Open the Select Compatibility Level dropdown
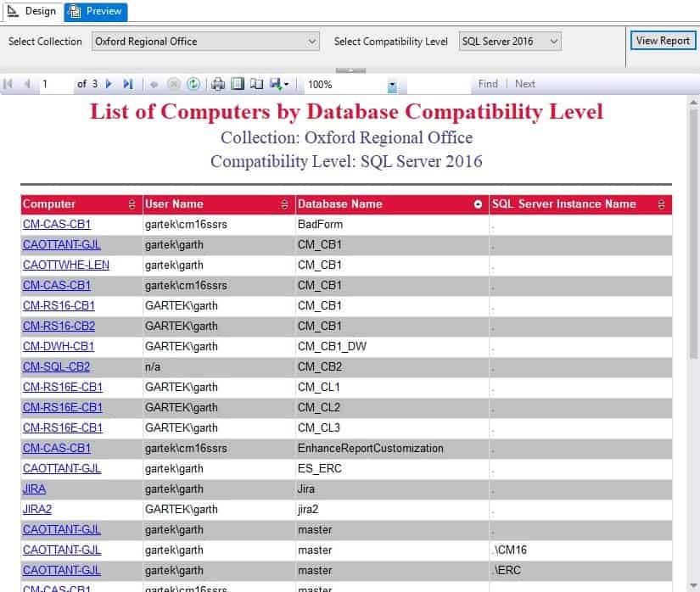 [x=510, y=42]
